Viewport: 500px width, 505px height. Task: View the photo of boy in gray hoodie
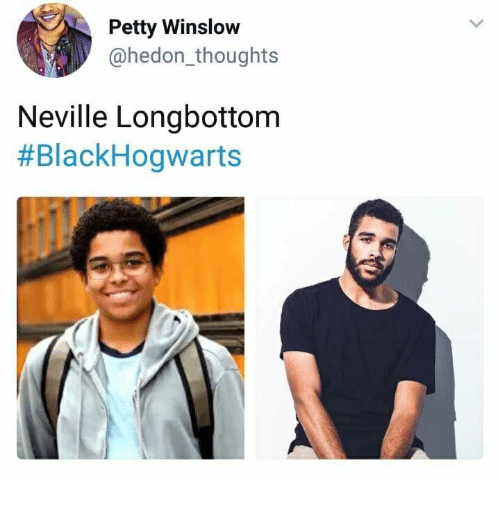pos(131,328)
